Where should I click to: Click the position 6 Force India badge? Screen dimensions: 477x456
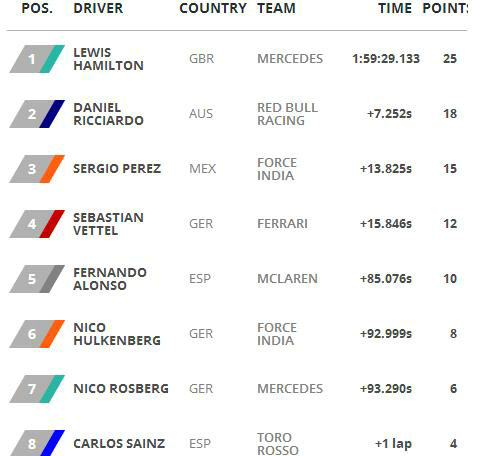(x=37, y=334)
